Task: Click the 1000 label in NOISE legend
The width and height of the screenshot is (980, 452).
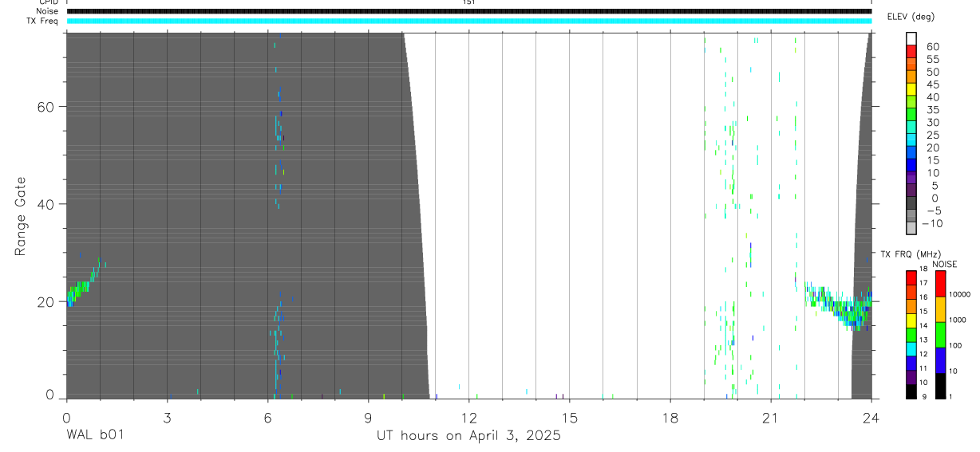Action: [x=958, y=320]
